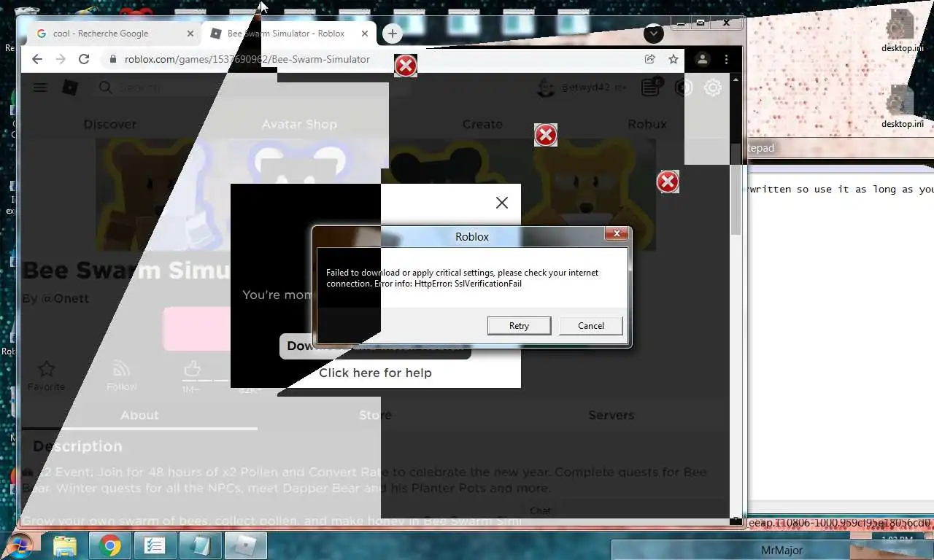The image size is (934, 560).
Task: Open Roblox settings gear
Action: point(713,87)
